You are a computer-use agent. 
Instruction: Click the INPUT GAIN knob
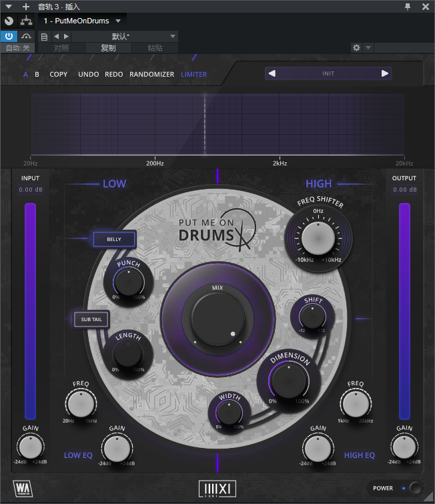[31, 447]
